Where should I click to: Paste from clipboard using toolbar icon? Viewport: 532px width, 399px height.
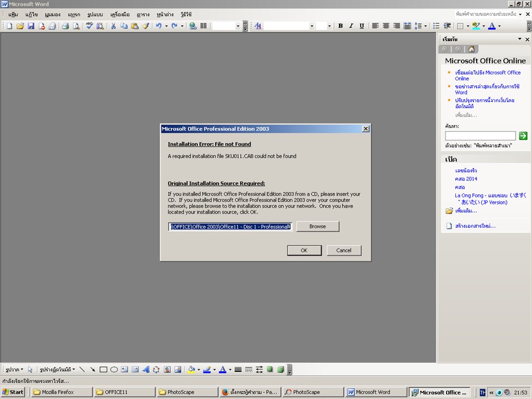pyautogui.click(x=135, y=26)
